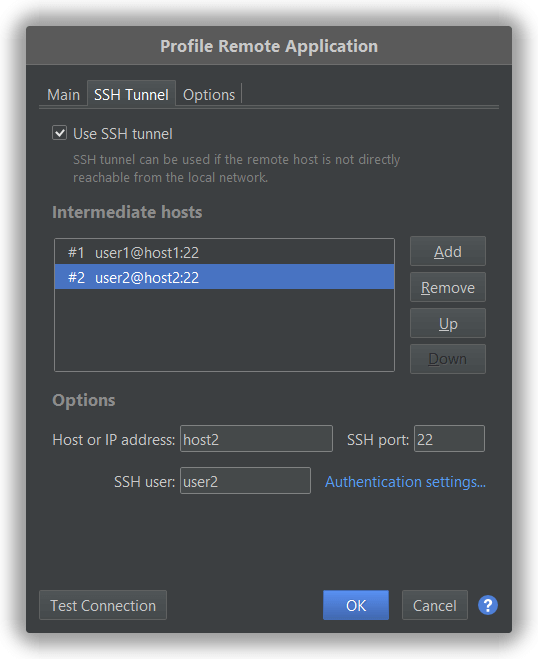Confirm the dialog with OK

[356, 605]
